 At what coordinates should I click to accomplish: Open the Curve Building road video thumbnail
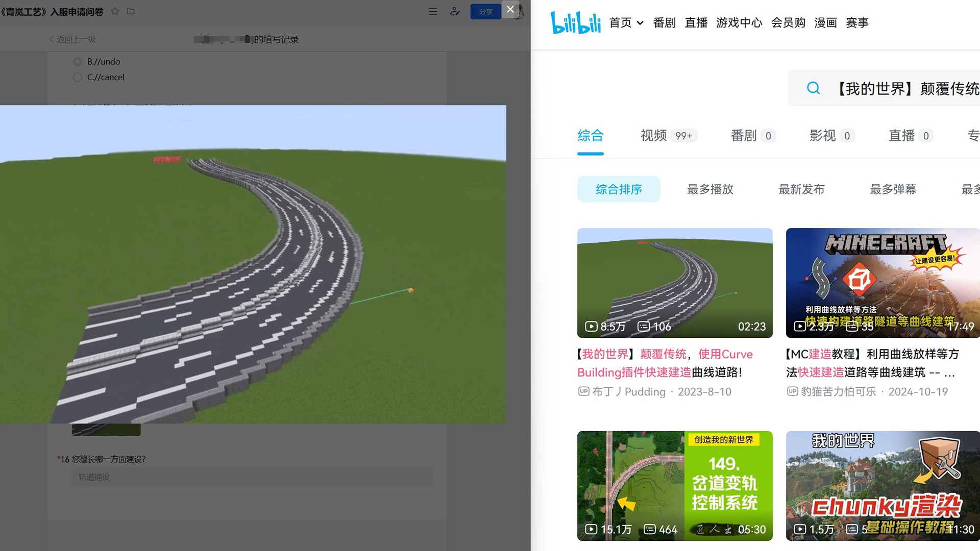[675, 283]
